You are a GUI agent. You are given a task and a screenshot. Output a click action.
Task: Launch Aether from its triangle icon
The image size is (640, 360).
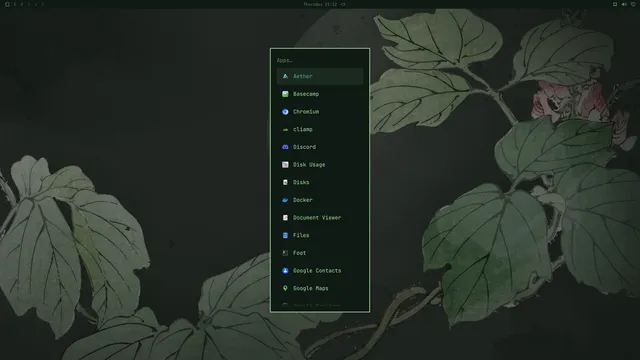pos(285,76)
